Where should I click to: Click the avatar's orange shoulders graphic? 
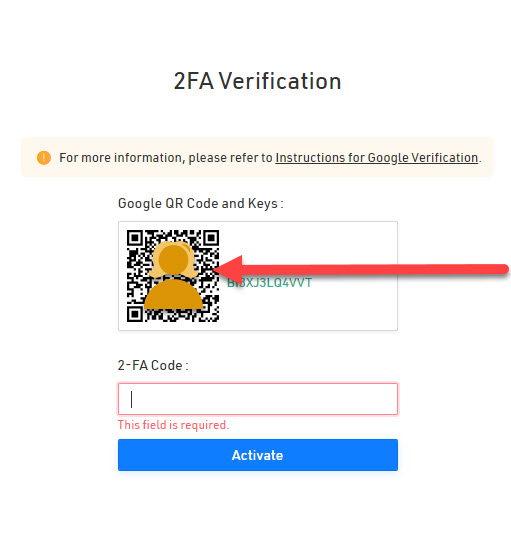click(174, 294)
